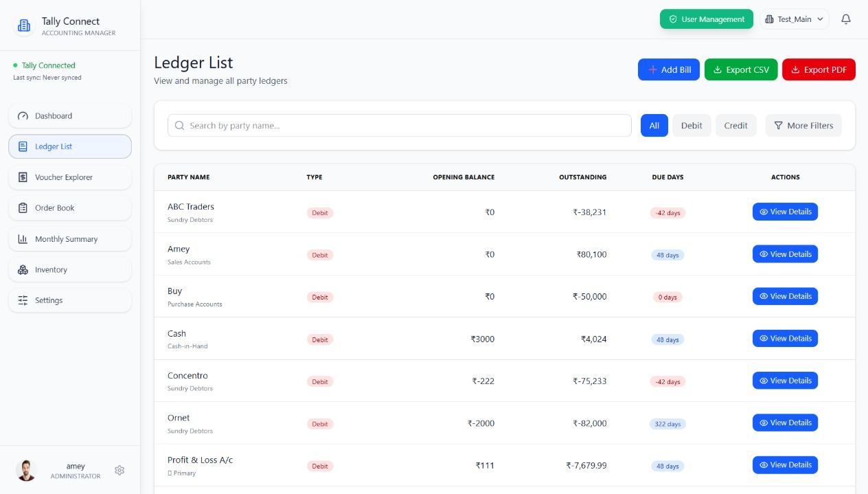Click the plus icon on Add Bill

click(653, 69)
